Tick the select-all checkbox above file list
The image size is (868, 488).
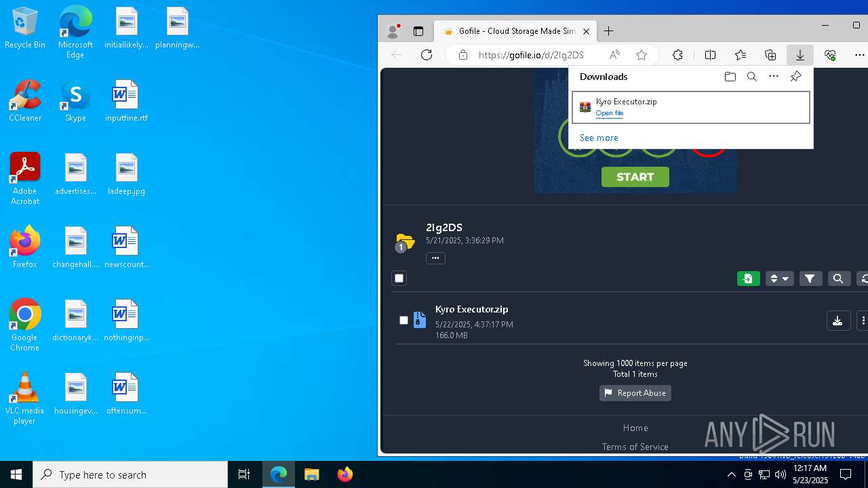(399, 278)
